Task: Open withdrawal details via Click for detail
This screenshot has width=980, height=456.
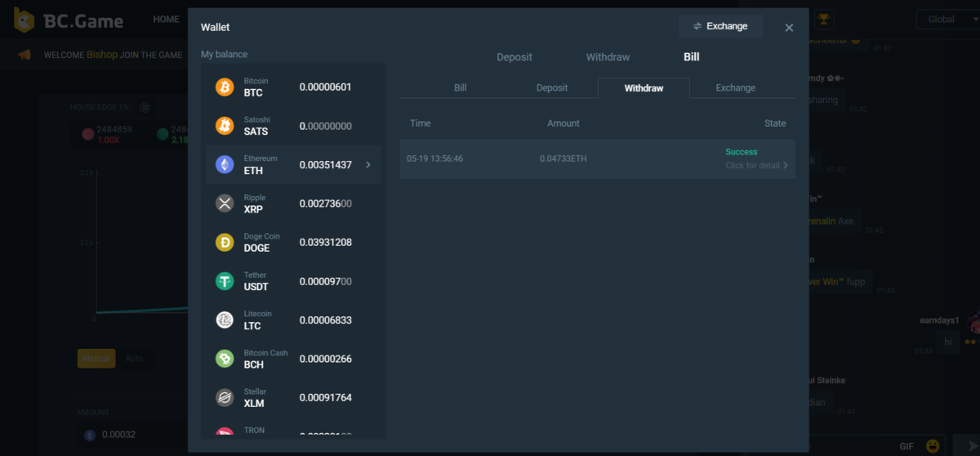Action: click(756, 165)
